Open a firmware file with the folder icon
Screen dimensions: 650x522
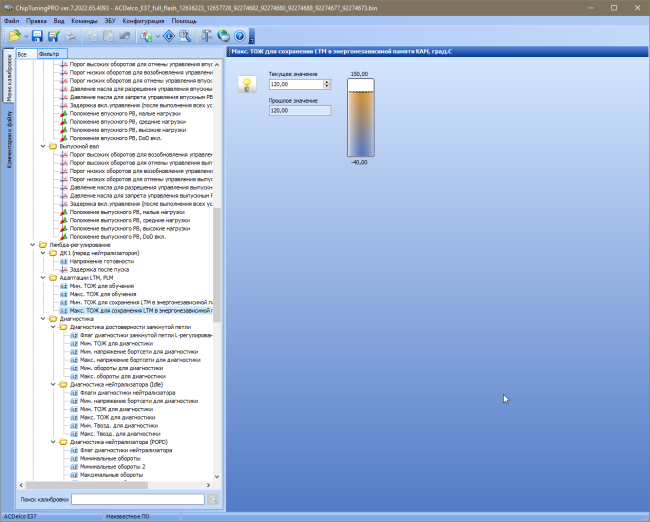[x=15, y=36]
